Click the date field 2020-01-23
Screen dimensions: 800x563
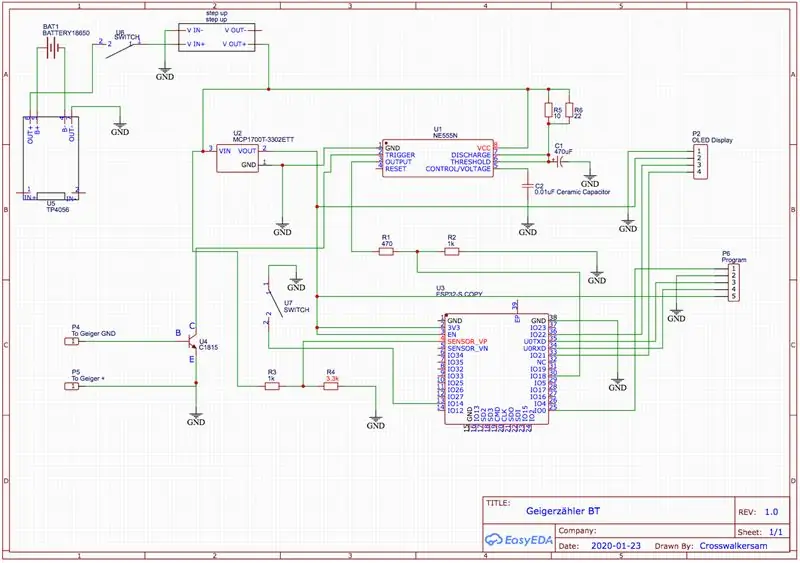click(x=616, y=546)
